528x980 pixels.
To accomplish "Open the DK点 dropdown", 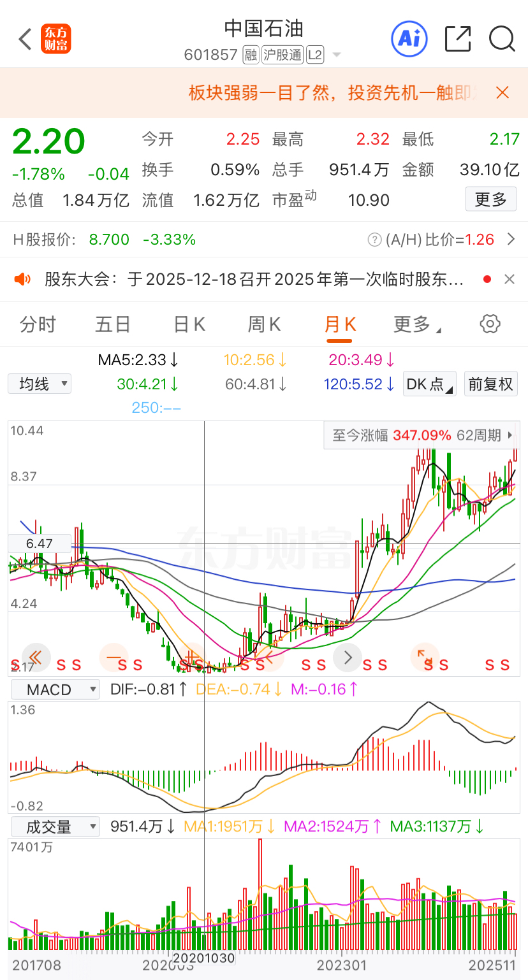I will point(430,384).
